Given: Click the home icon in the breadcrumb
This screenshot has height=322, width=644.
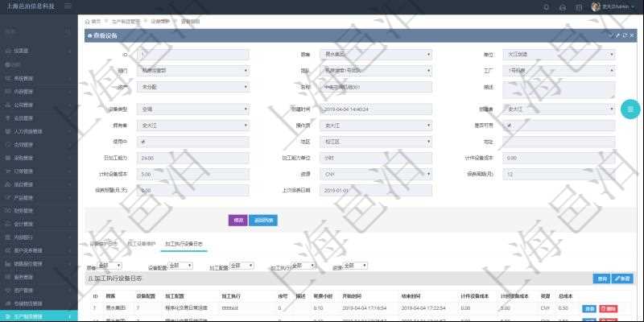Looking at the screenshot, I should pos(88,21).
